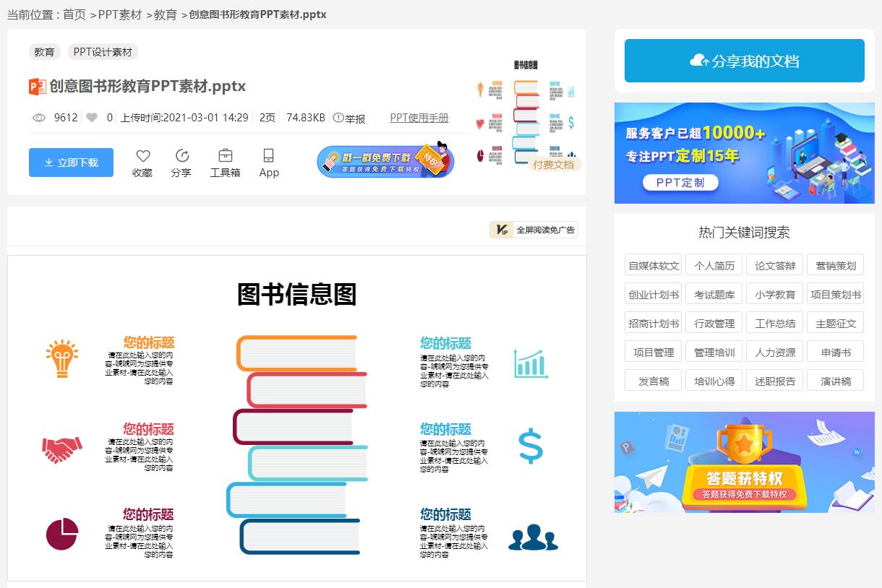Click the 分享 share icon below the title

[181, 155]
